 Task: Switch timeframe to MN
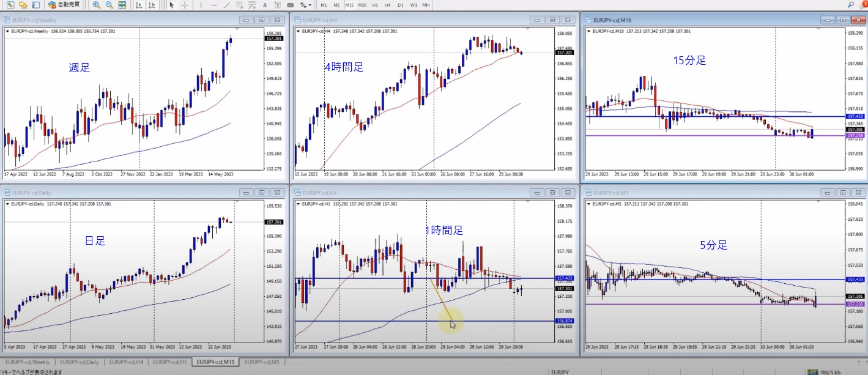[426, 5]
